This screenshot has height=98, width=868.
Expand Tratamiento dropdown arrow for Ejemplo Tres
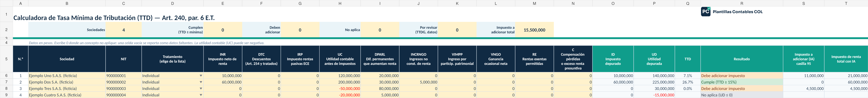click(x=201, y=89)
